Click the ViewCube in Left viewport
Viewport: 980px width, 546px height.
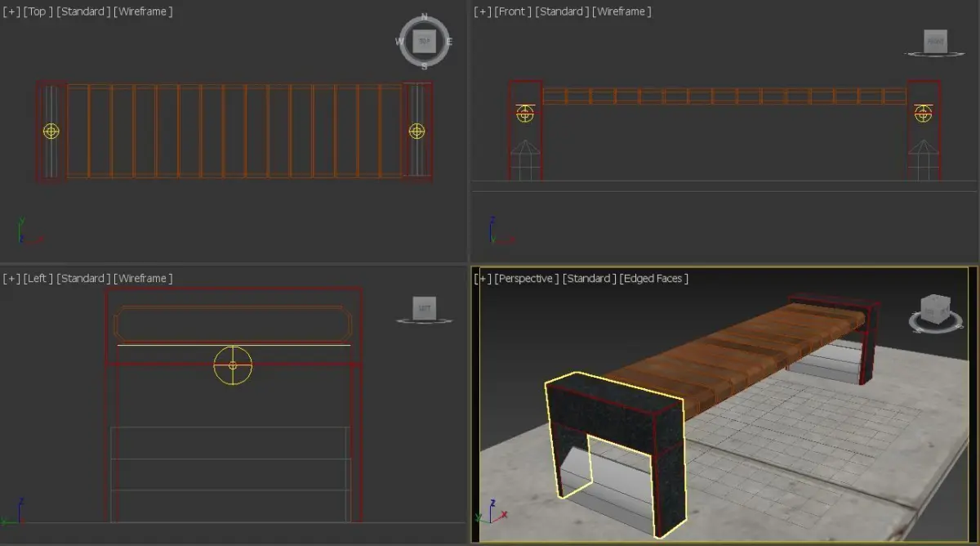[424, 308]
